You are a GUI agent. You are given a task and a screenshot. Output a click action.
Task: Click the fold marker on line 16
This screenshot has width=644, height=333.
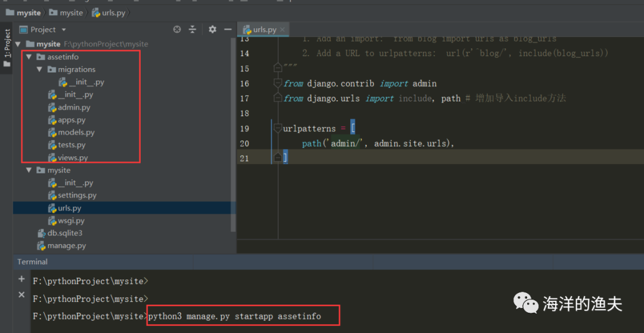click(278, 84)
